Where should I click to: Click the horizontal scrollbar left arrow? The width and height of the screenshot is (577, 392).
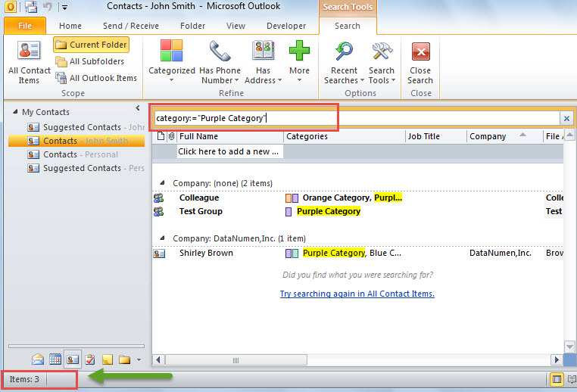click(x=158, y=359)
